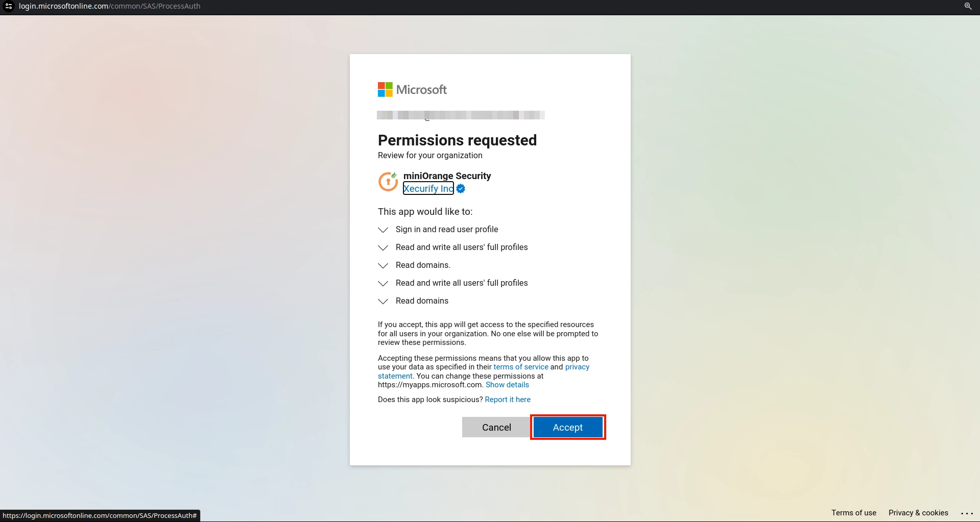Screen dimensions: 980x522
Task: Click the miniOrange Security app logo
Action: [388, 182]
